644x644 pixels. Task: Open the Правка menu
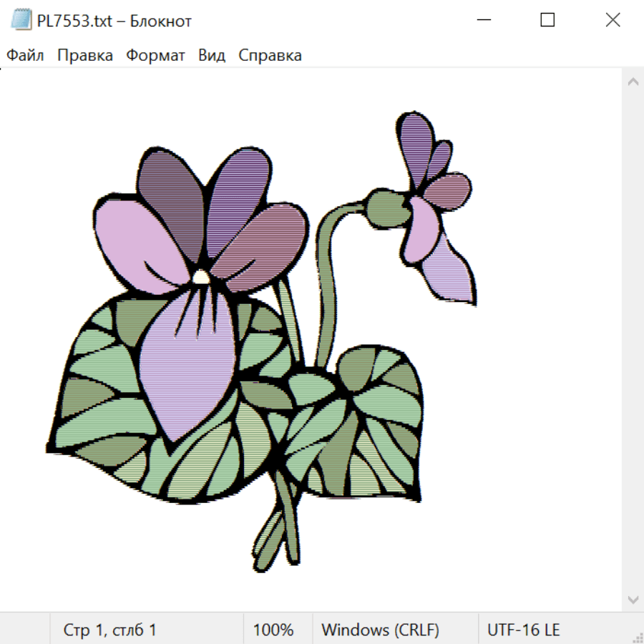pyautogui.click(x=84, y=55)
